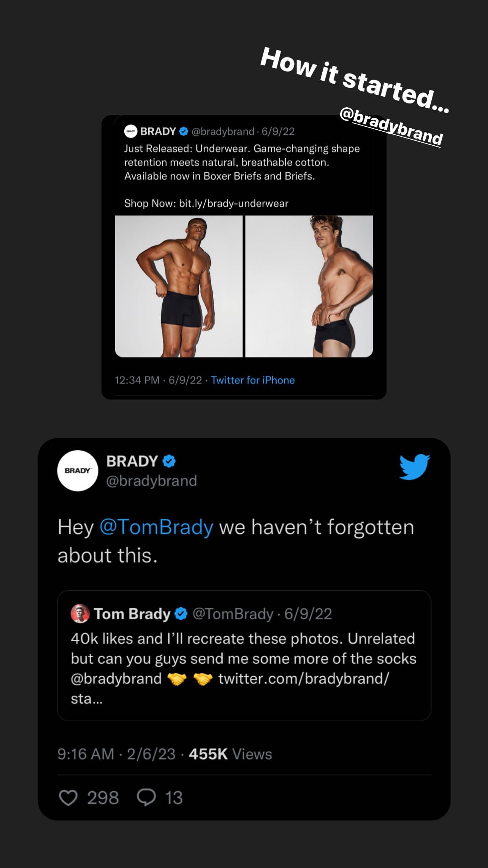Tap the reply comment bubble icon

coord(146,798)
